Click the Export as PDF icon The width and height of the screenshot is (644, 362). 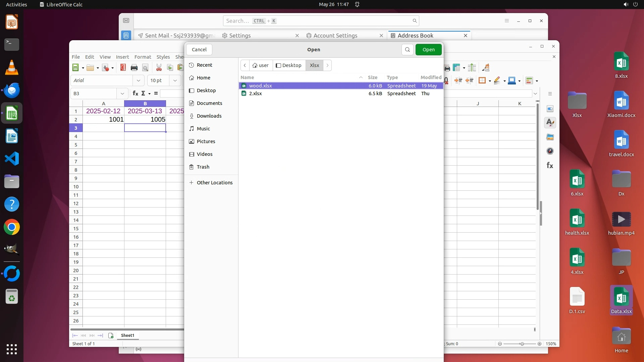pos(123,67)
